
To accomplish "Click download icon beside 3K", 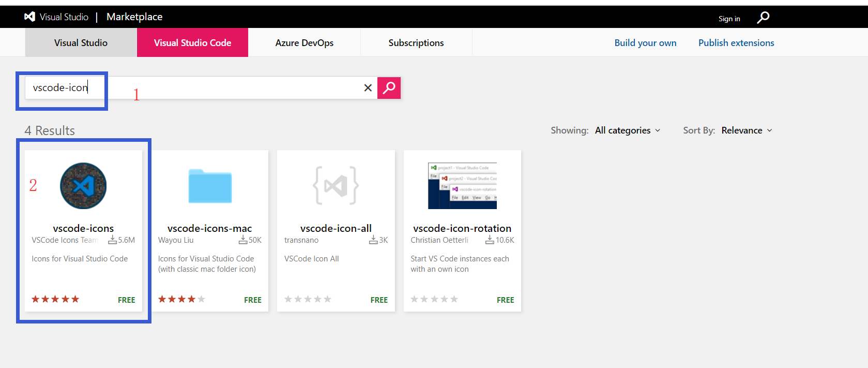I will tap(373, 240).
